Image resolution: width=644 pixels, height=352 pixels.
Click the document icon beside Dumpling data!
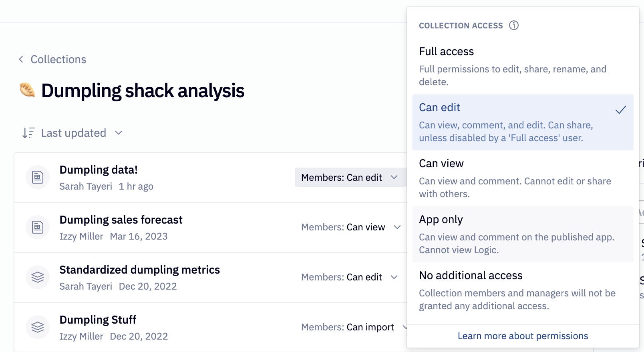click(x=37, y=177)
